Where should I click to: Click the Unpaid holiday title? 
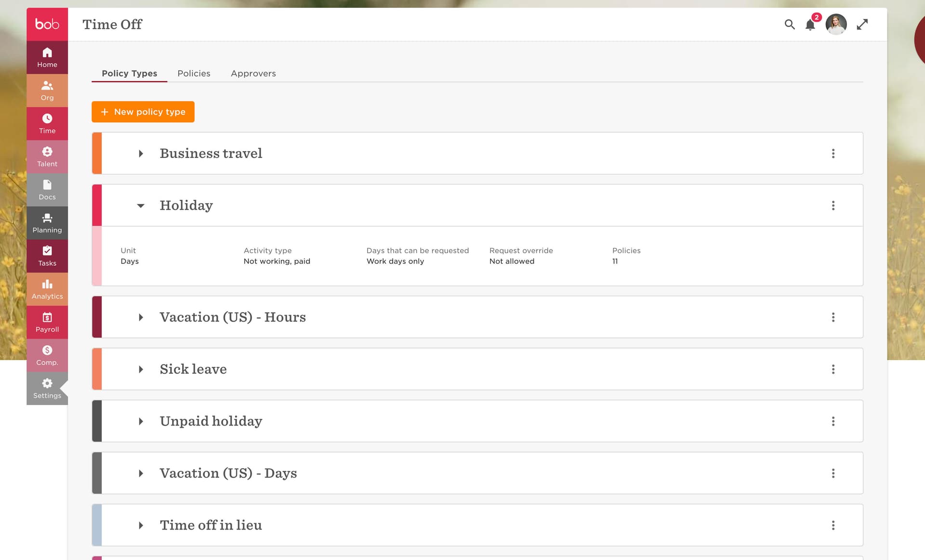(211, 421)
